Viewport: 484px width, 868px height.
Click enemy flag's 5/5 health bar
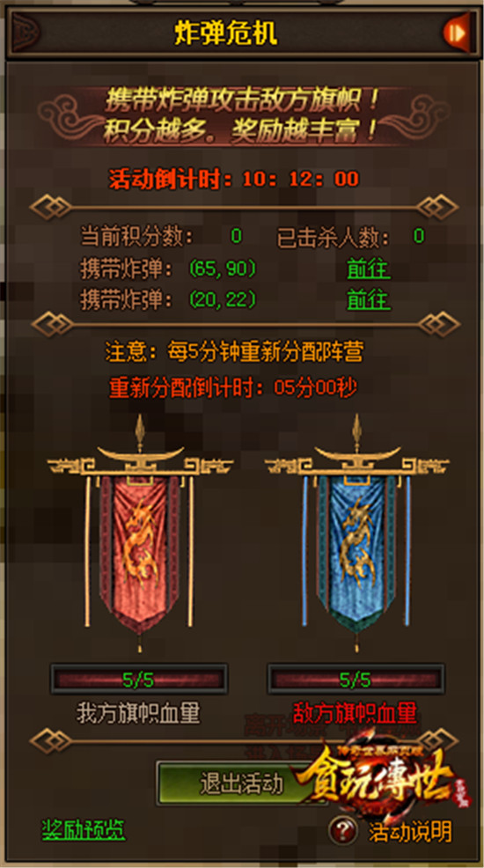click(x=356, y=680)
